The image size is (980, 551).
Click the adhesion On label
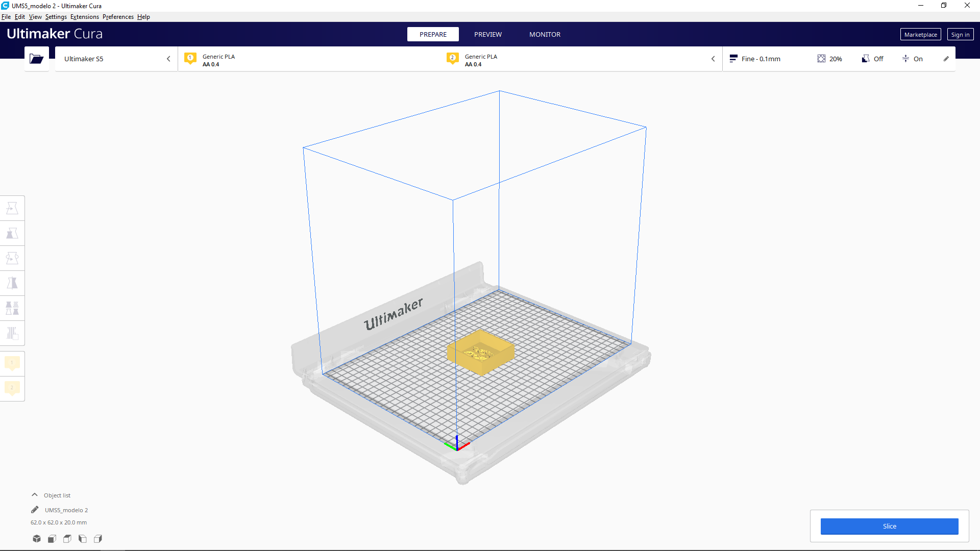(x=918, y=59)
